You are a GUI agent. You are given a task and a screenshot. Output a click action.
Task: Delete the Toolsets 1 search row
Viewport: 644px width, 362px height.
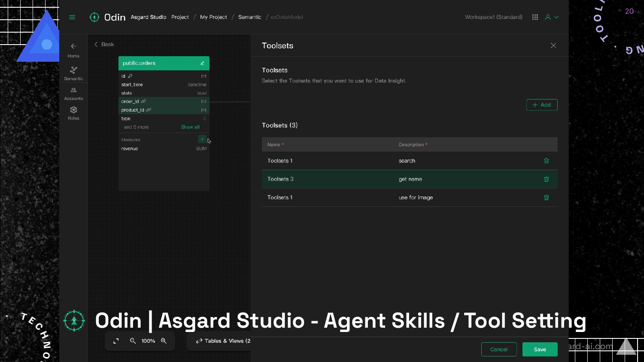(x=547, y=161)
